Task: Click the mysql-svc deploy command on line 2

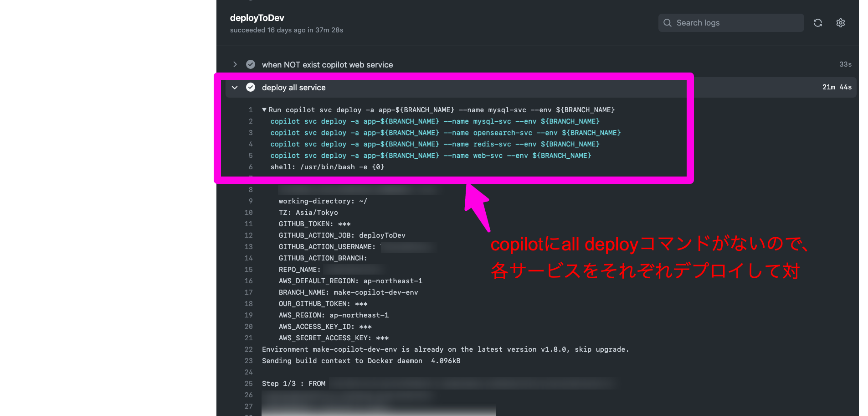Action: click(435, 121)
